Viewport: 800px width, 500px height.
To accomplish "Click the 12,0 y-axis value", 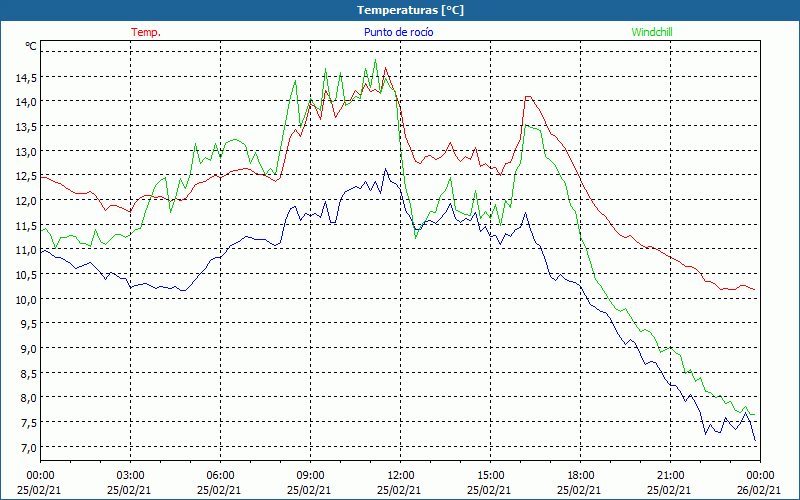I will click(26, 201).
